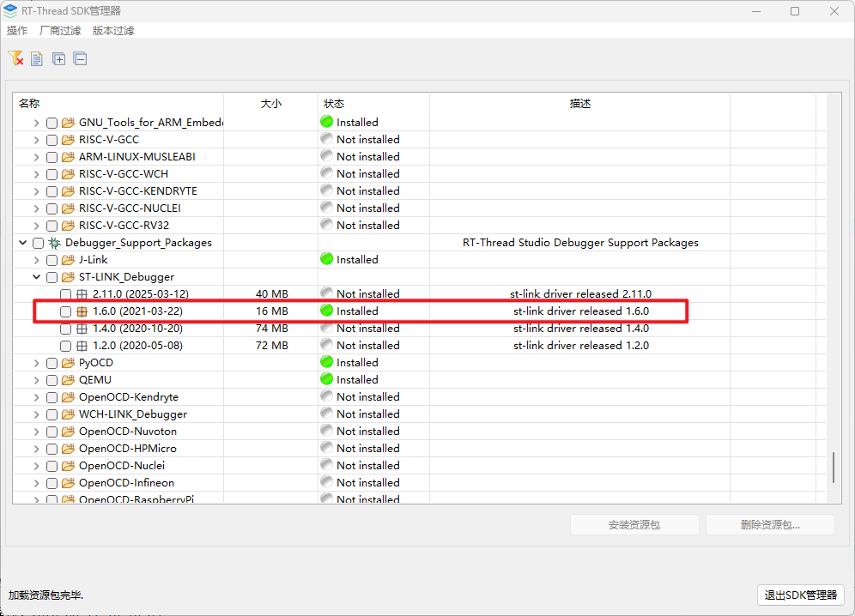This screenshot has width=855, height=616.
Task: Click the document page toolbar icon
Action: pos(37,58)
